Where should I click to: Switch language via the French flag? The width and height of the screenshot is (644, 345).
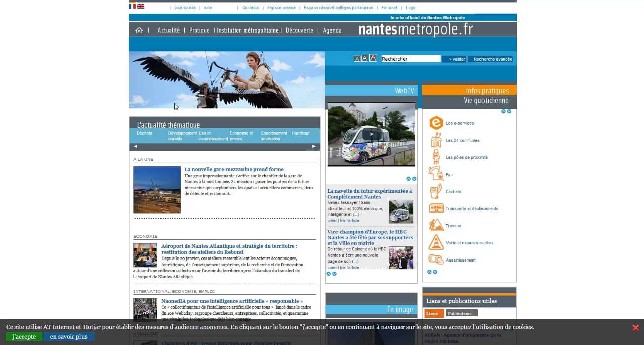pyautogui.click(x=132, y=6)
